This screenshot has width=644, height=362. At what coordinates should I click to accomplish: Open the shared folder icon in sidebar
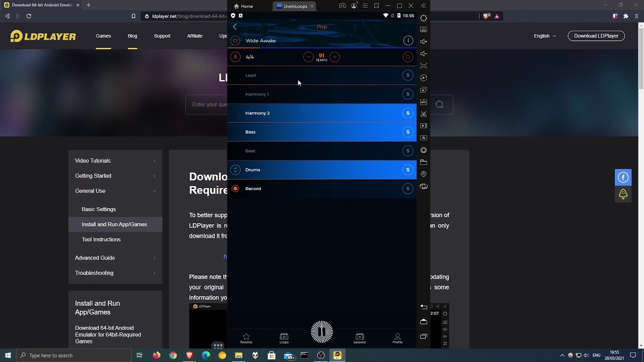424,162
